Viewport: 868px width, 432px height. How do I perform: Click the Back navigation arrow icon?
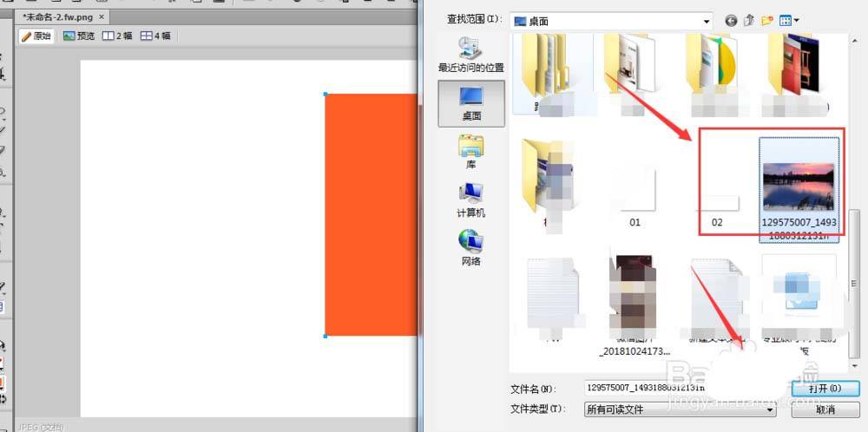731,20
